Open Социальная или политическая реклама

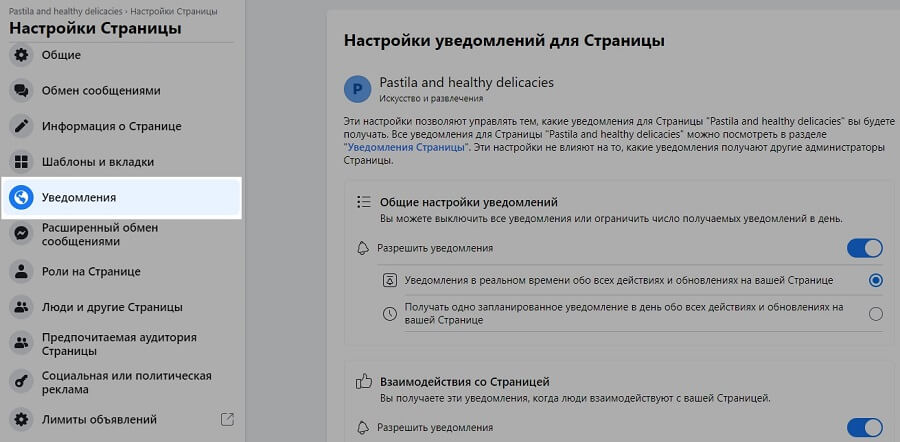(122, 383)
